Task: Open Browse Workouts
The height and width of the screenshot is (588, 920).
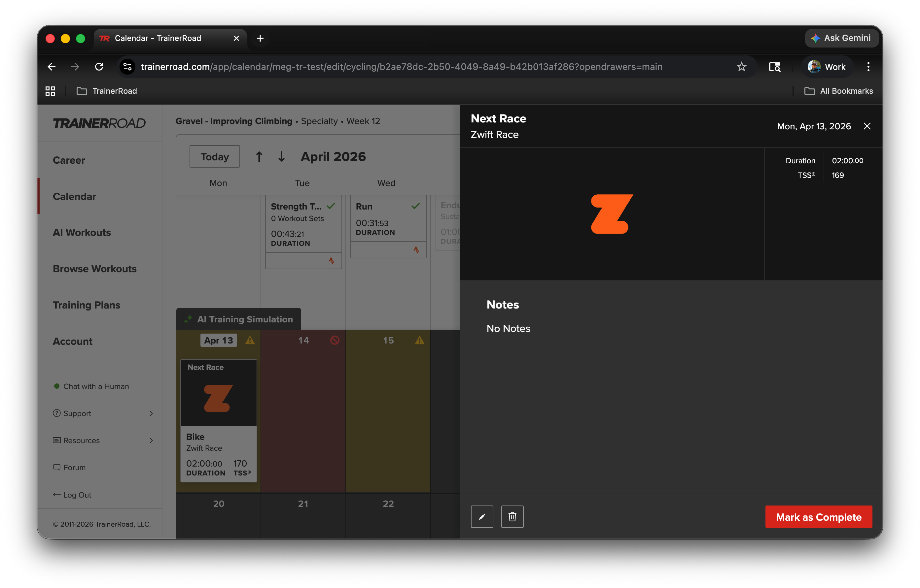Action: point(95,269)
